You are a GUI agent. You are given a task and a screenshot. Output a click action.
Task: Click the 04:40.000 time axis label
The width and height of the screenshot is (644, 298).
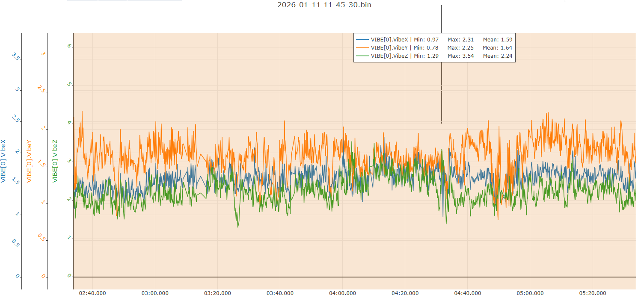point(468,293)
